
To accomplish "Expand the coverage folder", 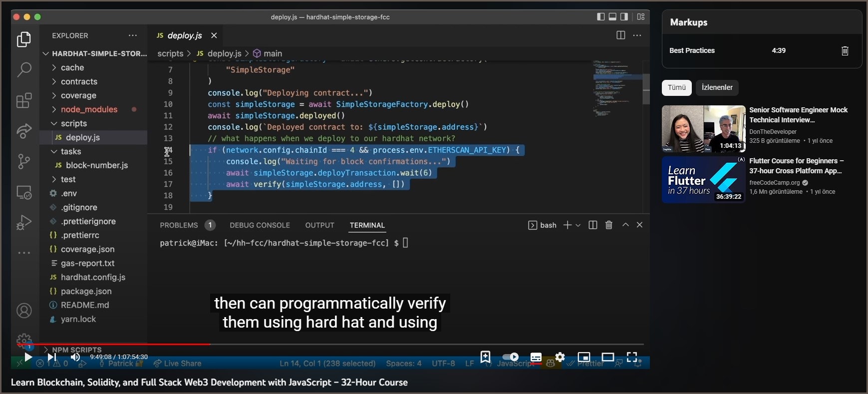I will pos(78,95).
